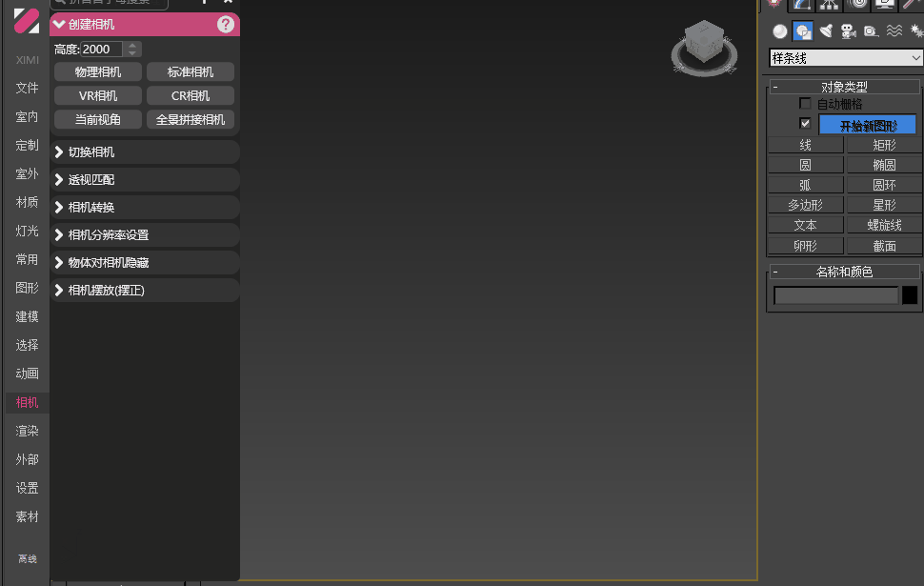Select the 线 shape button
The image size is (924, 586).
[806, 145]
